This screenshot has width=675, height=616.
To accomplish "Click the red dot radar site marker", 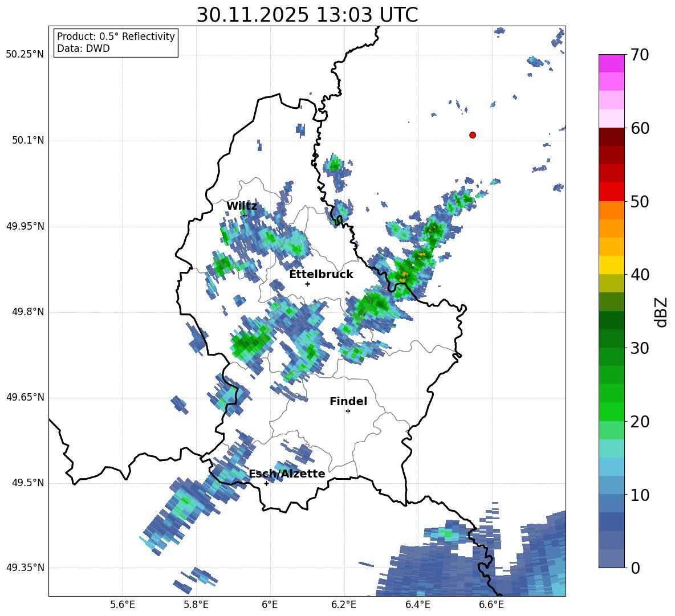I will 473,135.
